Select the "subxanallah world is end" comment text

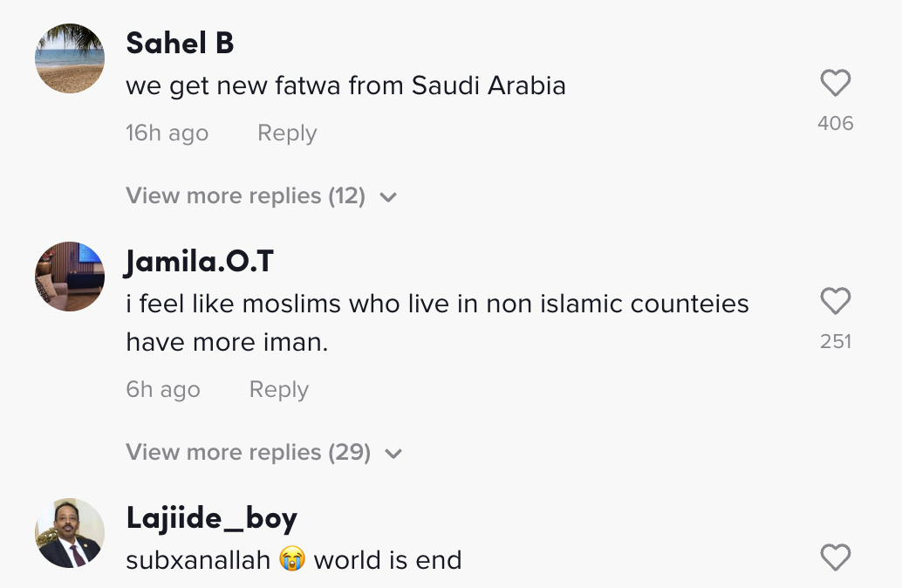293,560
